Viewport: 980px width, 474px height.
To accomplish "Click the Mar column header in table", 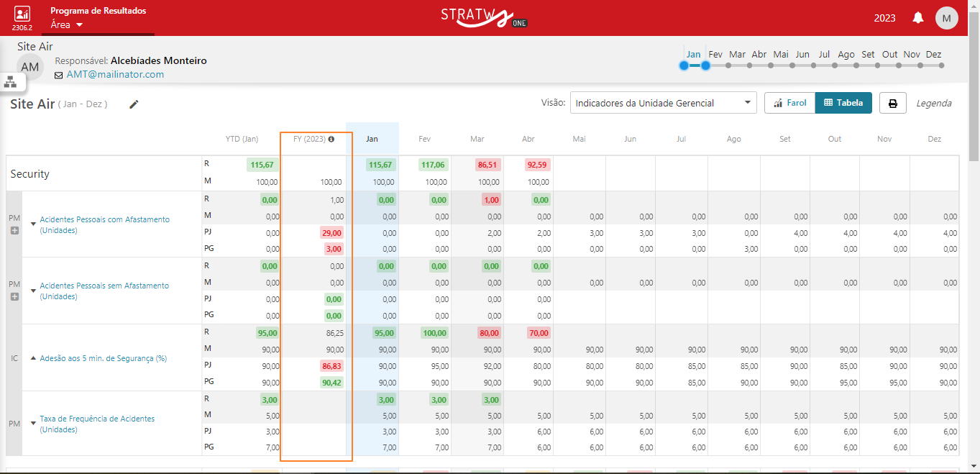I will click(x=477, y=139).
